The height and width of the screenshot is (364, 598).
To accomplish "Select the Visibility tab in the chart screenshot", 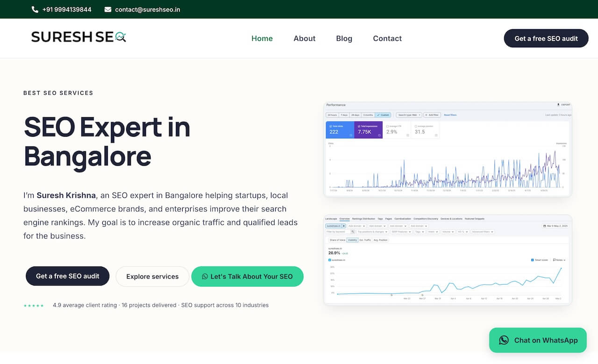I will tap(352, 240).
